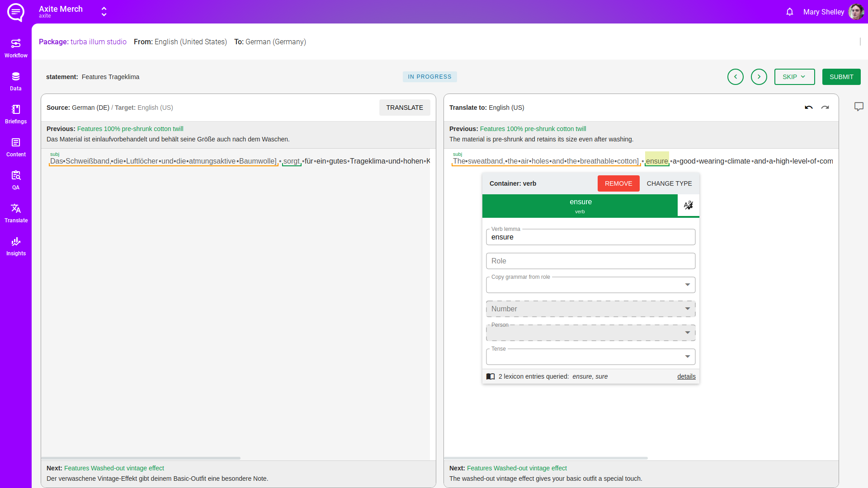The width and height of the screenshot is (868, 488).
Task: Expand the Tense dropdown for verb container
Action: 687,357
